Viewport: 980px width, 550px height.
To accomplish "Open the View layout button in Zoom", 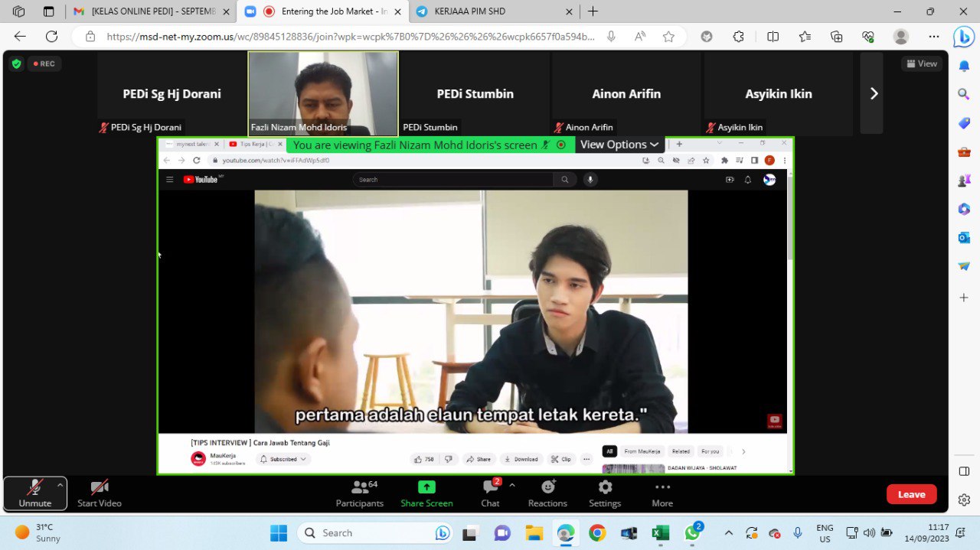I will click(921, 63).
